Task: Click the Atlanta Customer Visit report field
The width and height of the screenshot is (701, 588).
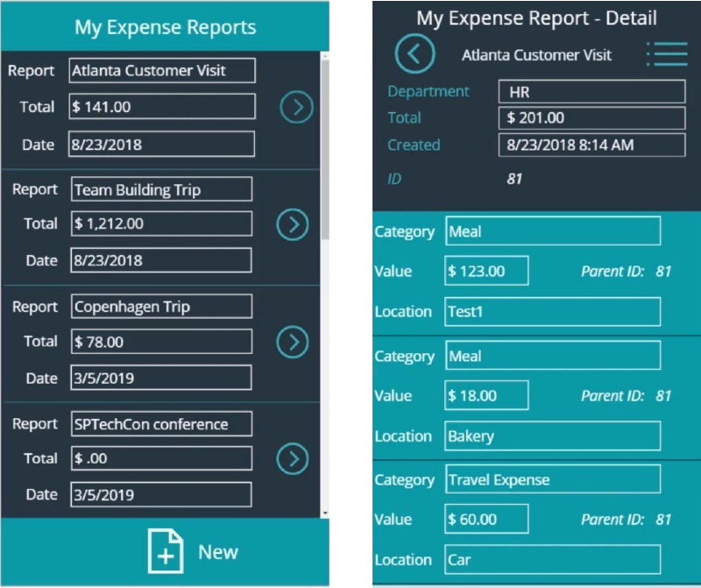Action: (x=162, y=70)
